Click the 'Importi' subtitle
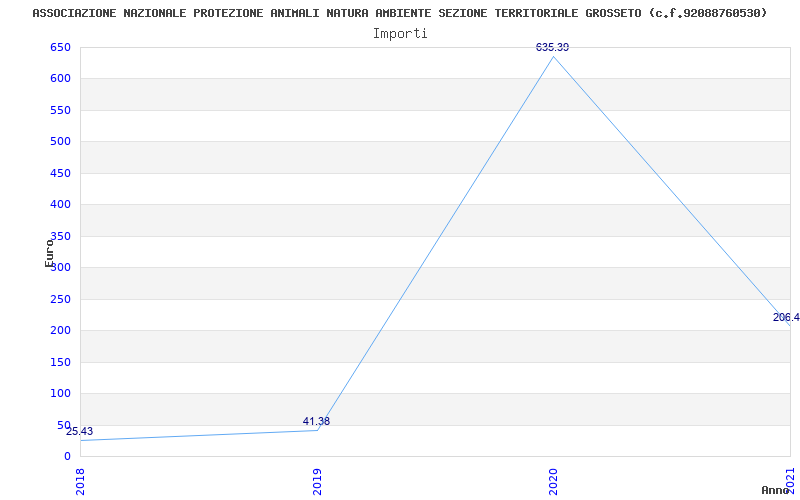 [x=400, y=34]
